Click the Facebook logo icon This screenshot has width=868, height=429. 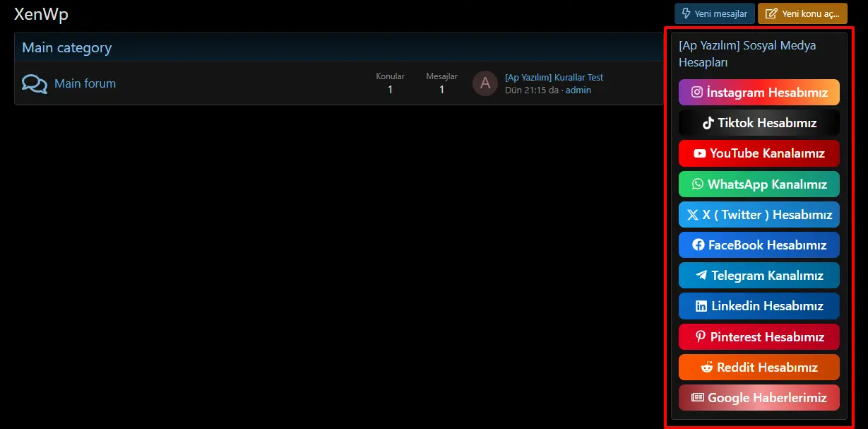click(x=698, y=245)
